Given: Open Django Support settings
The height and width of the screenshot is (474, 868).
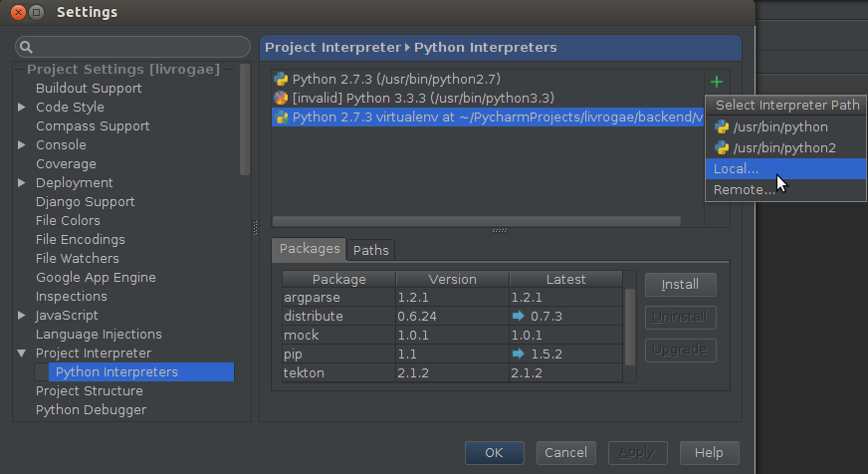Looking at the screenshot, I should click(86, 201).
